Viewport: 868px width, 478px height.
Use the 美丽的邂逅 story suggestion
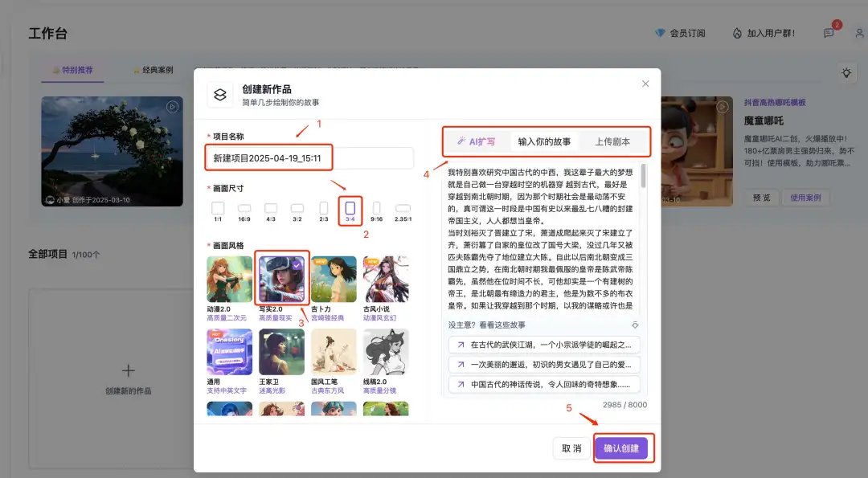tap(544, 365)
